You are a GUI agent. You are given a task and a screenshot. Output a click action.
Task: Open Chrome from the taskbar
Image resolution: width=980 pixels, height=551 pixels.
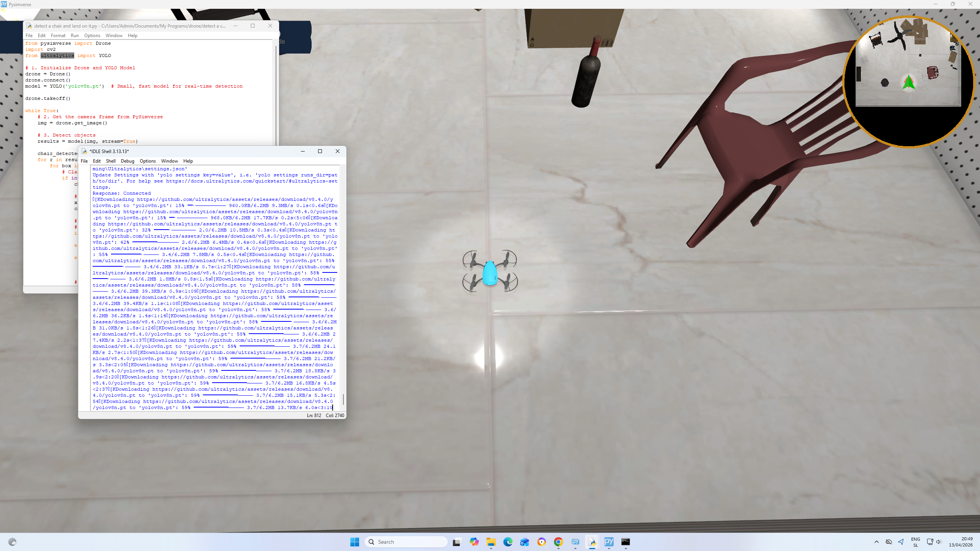click(558, 542)
